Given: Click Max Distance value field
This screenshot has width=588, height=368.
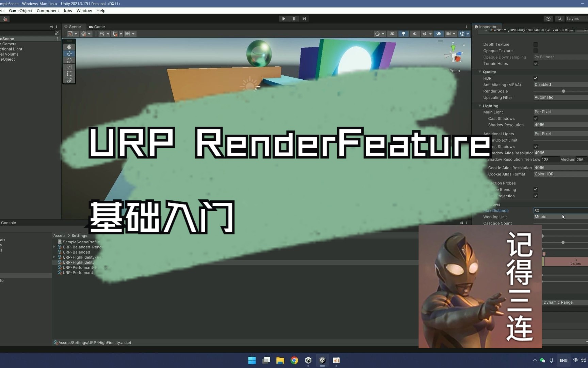Looking at the screenshot, I should [560, 211].
